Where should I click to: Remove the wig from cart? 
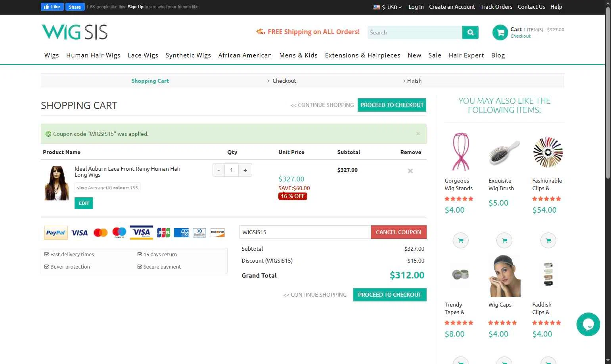click(410, 171)
